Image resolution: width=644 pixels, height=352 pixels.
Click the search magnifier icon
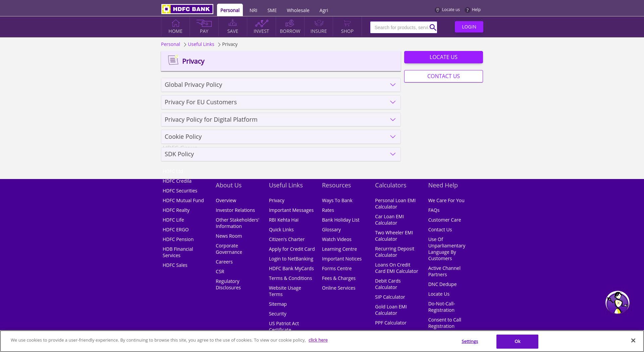(433, 27)
